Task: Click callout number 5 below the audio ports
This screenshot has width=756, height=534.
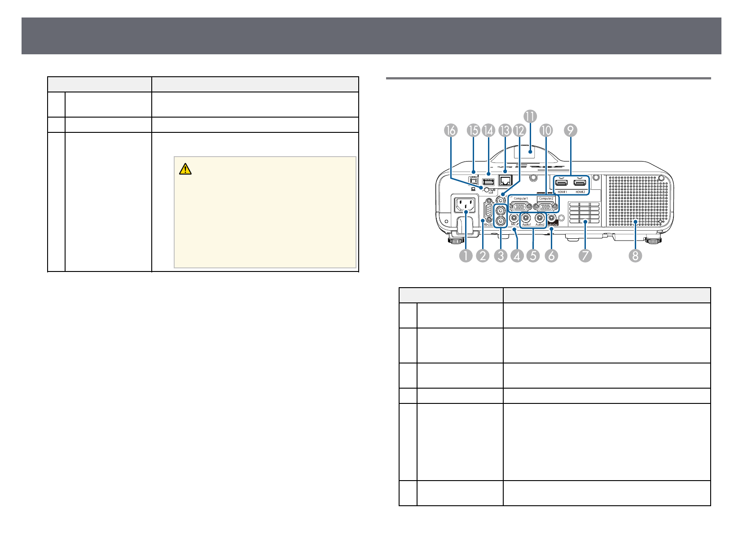Action: tap(533, 256)
